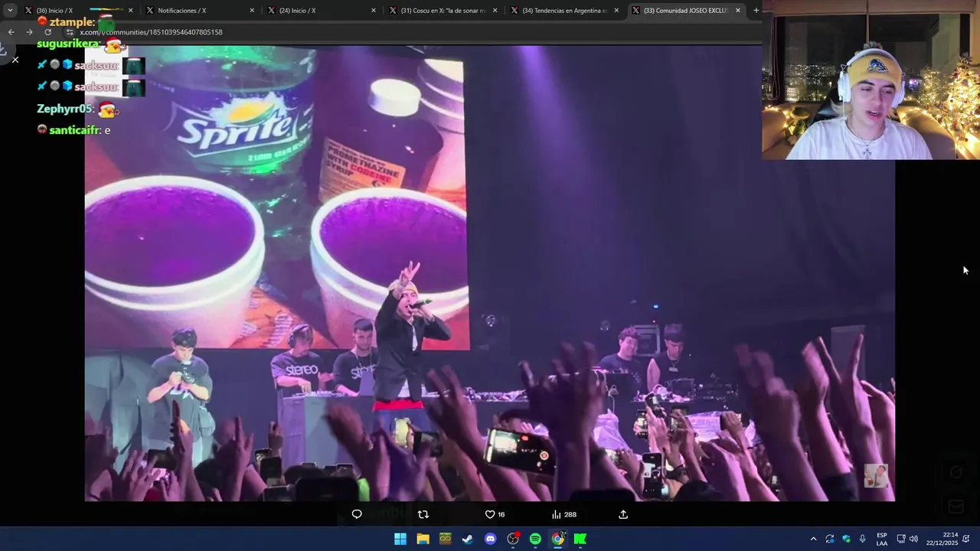Open the clock showing 22:14 22/12/2025
Screen dimensions: 980x551
(x=942, y=539)
